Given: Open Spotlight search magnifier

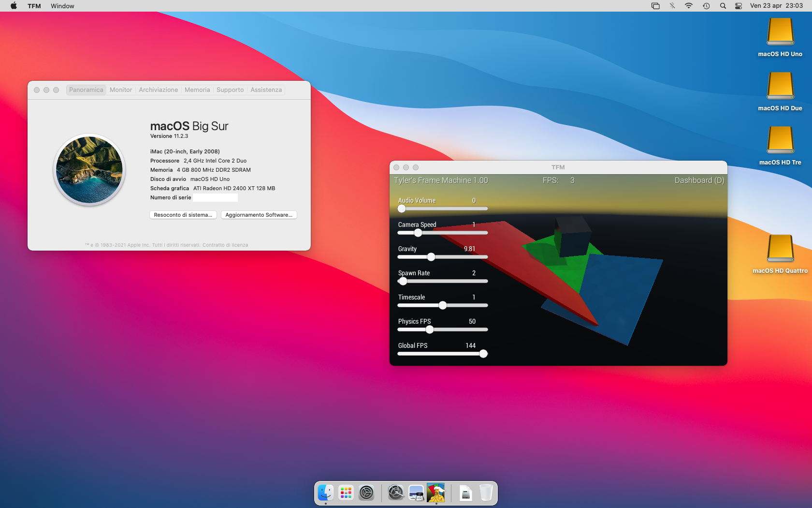Looking at the screenshot, I should tap(723, 6).
